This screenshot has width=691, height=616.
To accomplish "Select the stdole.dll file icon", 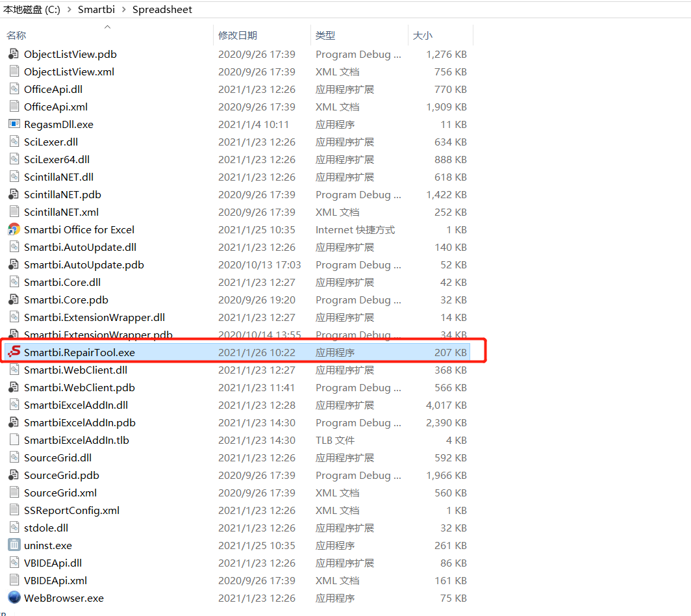I will pyautogui.click(x=14, y=528).
